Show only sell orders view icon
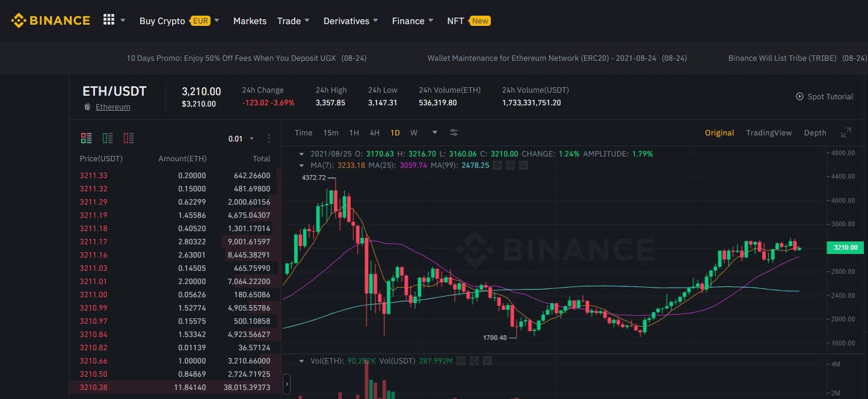Viewport: 868px width, 399px height. pos(129,138)
